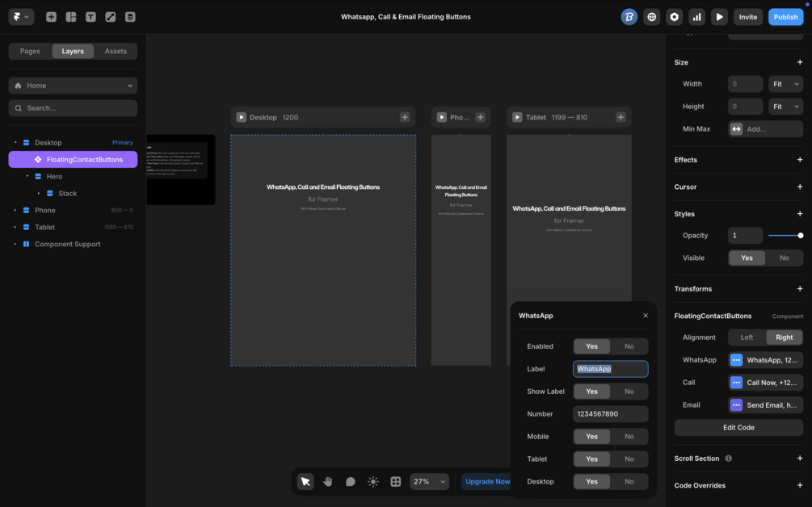This screenshot has height=507, width=812.
Task: Set Alignment to Left
Action: pos(747,337)
